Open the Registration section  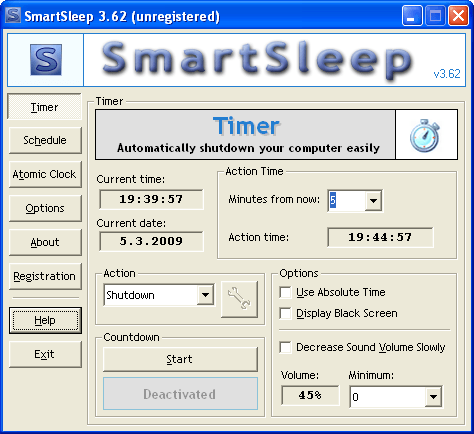coord(45,276)
